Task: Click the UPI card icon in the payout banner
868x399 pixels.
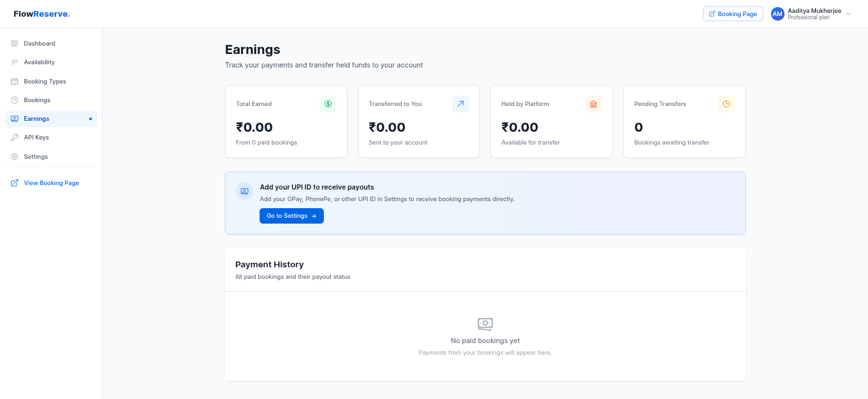Action: pos(244,191)
